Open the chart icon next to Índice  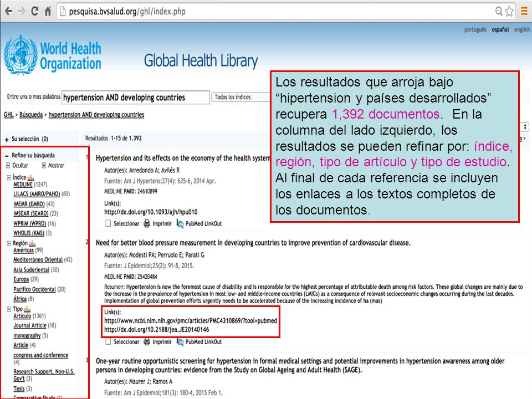click(31, 177)
